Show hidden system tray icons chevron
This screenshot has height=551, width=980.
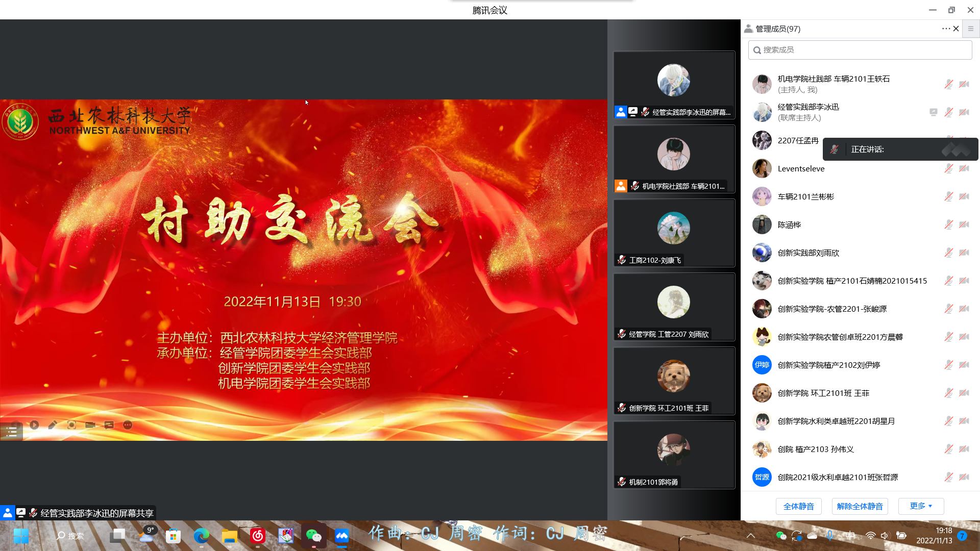[751, 536]
